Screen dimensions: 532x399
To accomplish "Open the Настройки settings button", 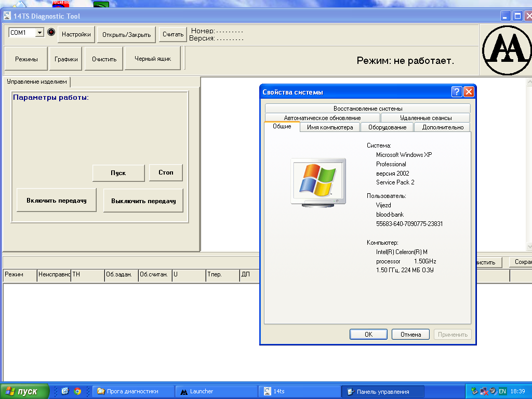I will (76, 34).
